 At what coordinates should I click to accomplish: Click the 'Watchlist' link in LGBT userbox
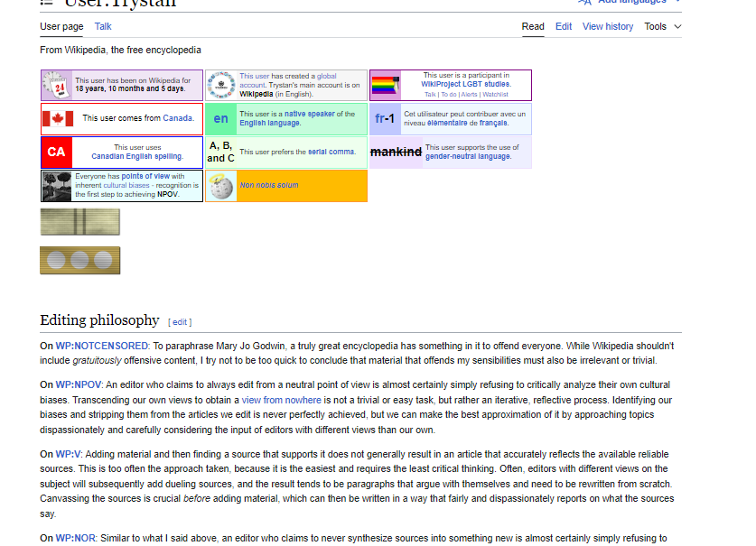tap(495, 95)
